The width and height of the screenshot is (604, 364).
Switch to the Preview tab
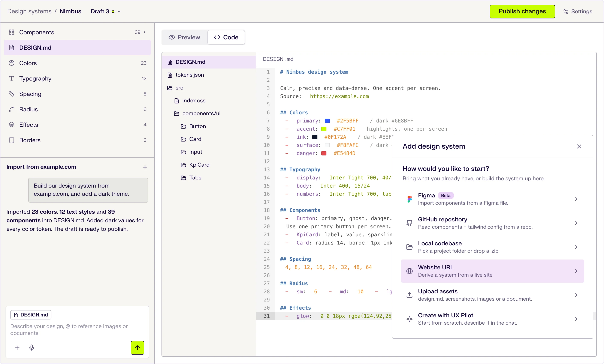click(184, 37)
